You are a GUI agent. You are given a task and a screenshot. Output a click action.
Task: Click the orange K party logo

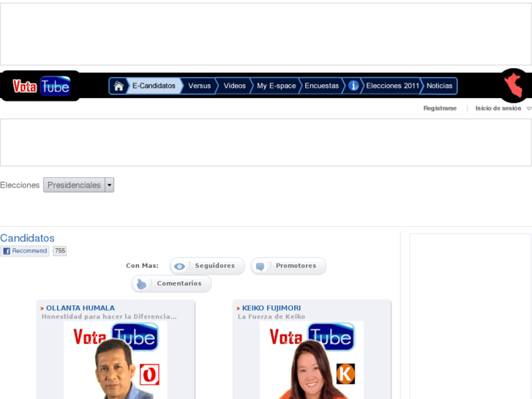coord(345,374)
